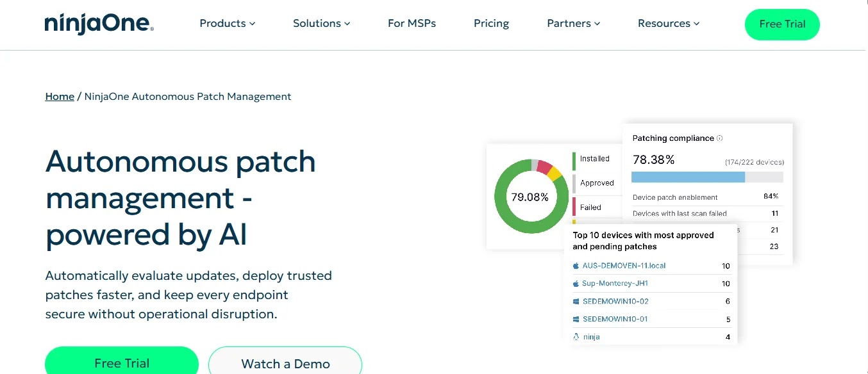Open the Sup-Monterey-JH1 device link

point(615,284)
